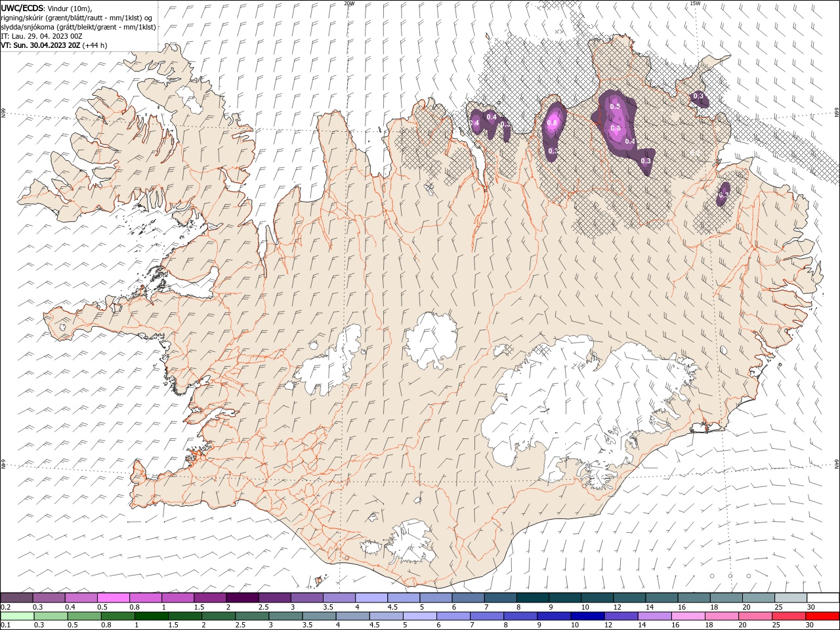Click the white 30 swatch in upper legend
The width and height of the screenshot is (840, 630).
(823, 598)
